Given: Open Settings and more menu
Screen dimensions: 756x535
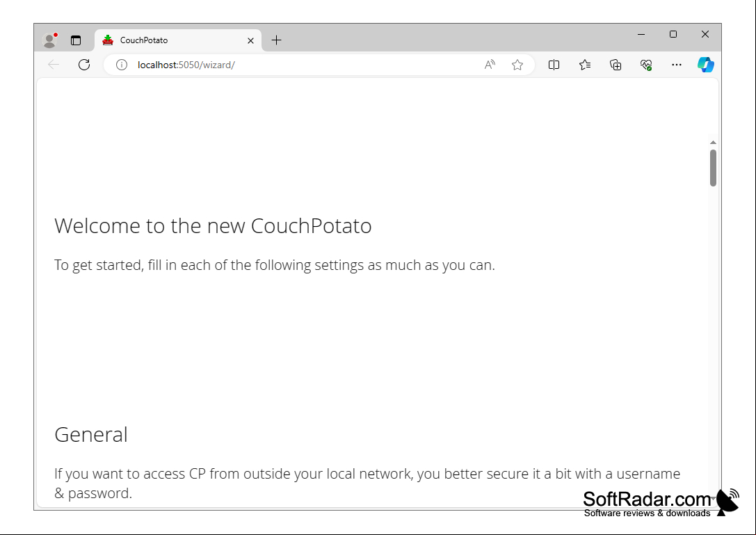Looking at the screenshot, I should 677,65.
